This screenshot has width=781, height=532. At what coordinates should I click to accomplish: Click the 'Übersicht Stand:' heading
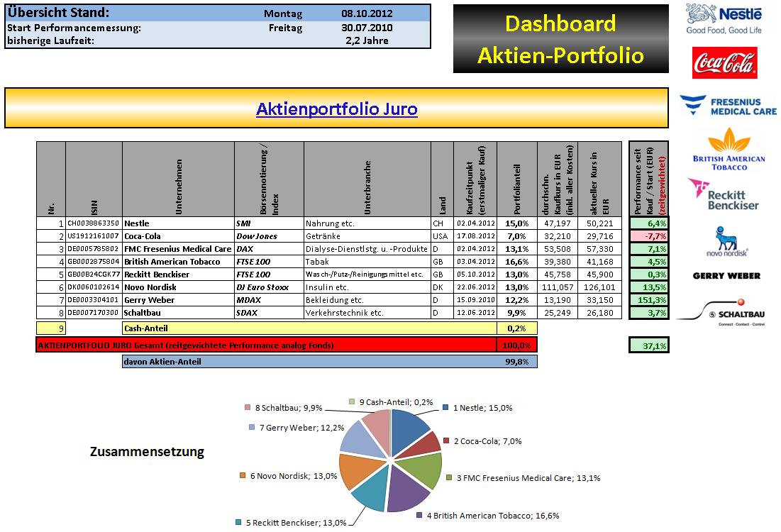[58, 13]
